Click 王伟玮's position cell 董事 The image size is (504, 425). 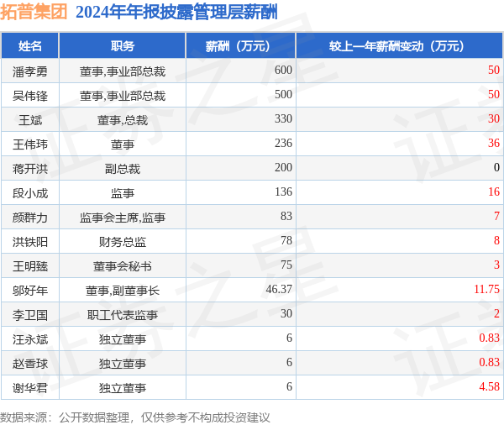(123, 144)
